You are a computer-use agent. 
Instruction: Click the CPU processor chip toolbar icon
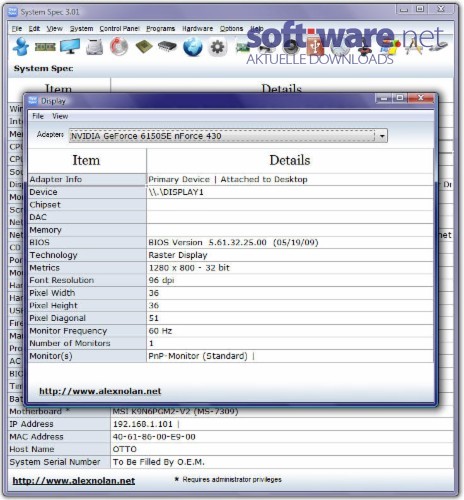point(144,47)
